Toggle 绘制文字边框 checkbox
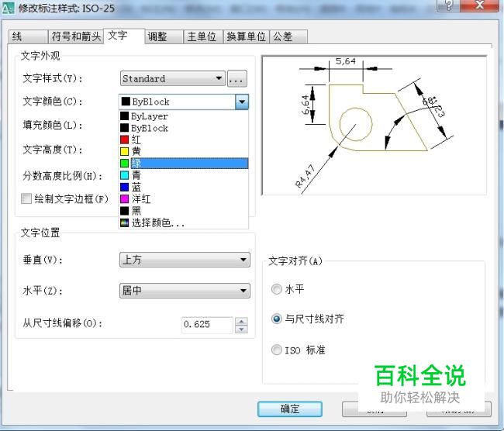This screenshot has width=504, height=431. point(26,198)
